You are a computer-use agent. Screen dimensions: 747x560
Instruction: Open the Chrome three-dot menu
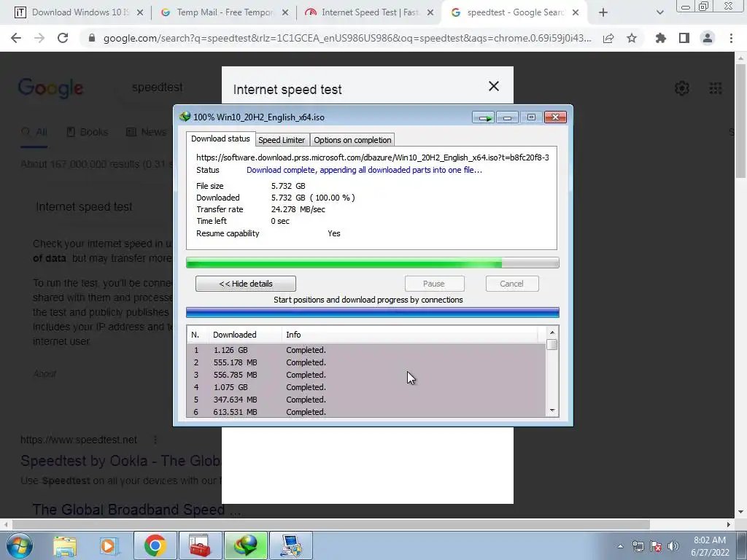coord(731,38)
